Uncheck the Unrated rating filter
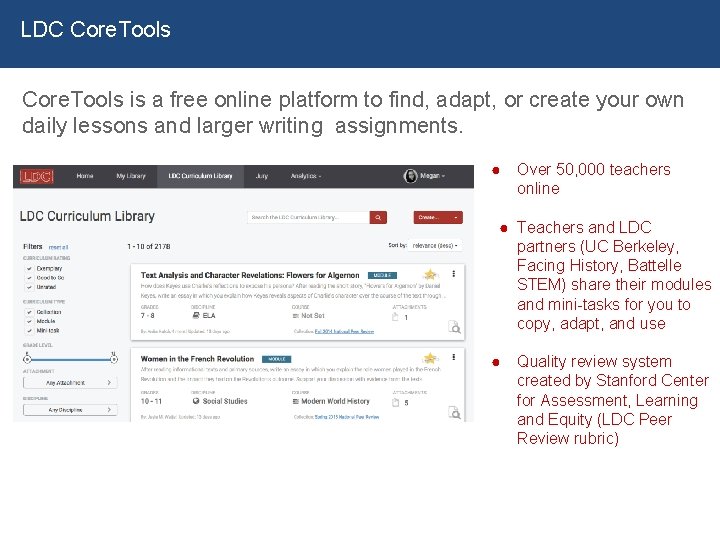720x540 pixels. click(x=29, y=287)
